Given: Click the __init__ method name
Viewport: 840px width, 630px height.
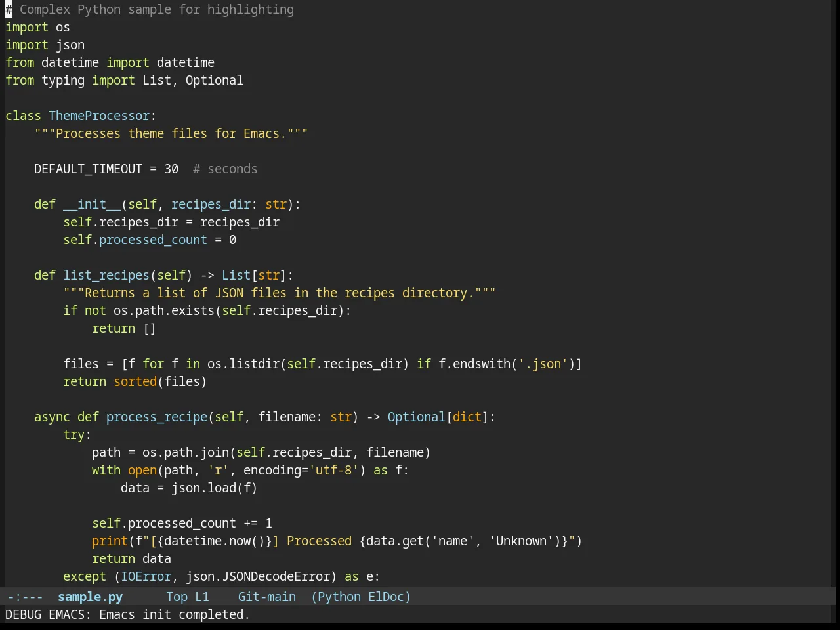Looking at the screenshot, I should (92, 204).
